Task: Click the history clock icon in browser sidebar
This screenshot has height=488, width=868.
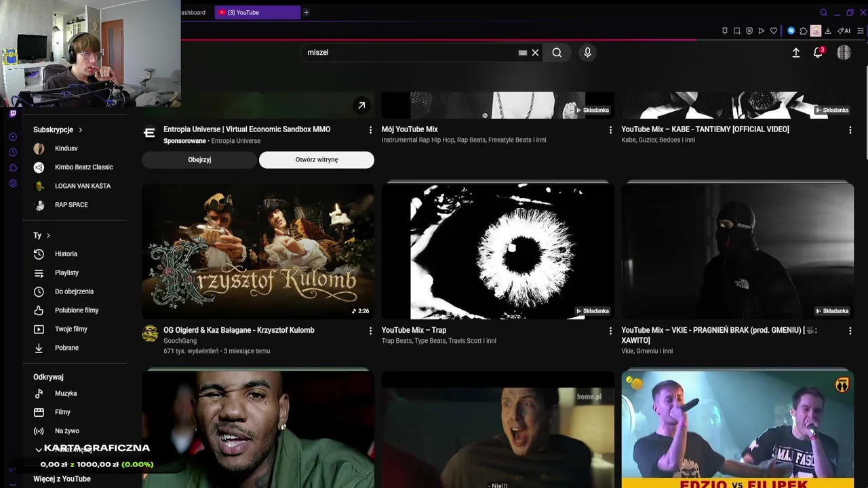Action: point(13,152)
